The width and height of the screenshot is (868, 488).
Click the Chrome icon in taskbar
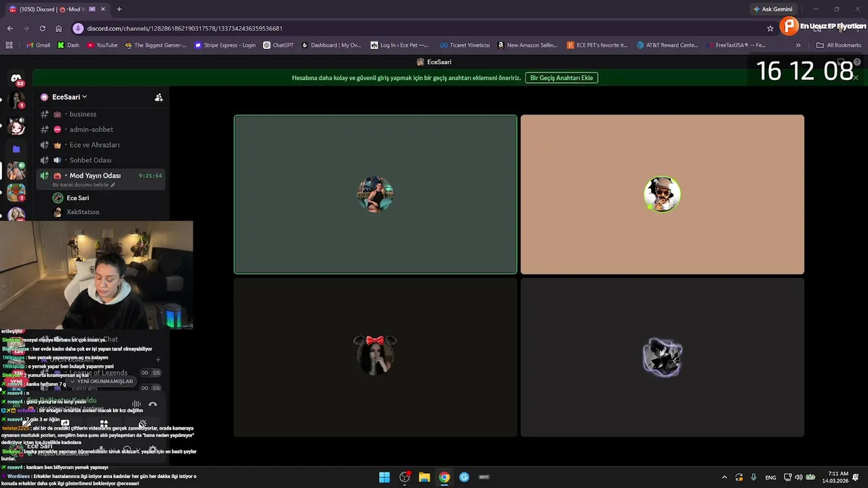point(444,477)
